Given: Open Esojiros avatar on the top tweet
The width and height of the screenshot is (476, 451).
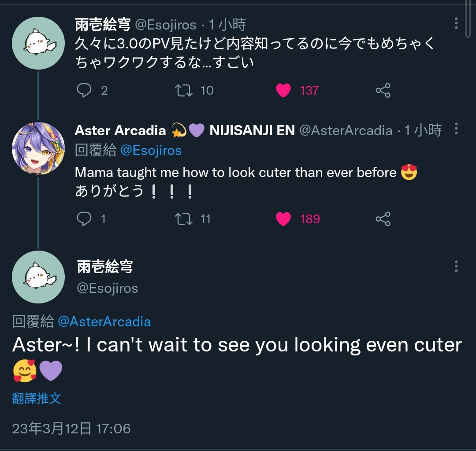Looking at the screenshot, I should (x=38, y=43).
